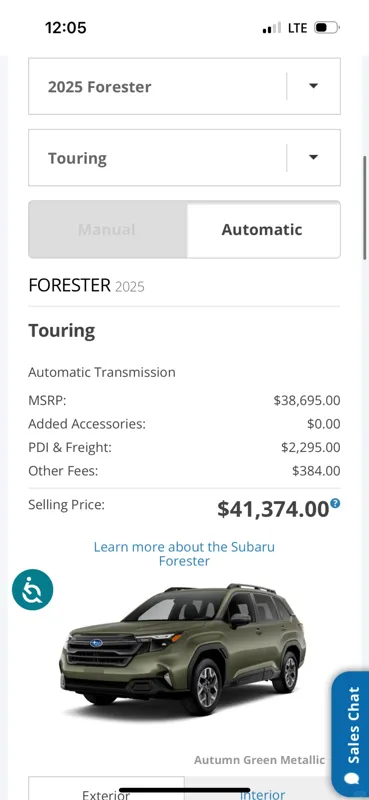This screenshot has width=369, height=800.
Task: Tap the battery indicator in status bar
Action: (327, 27)
